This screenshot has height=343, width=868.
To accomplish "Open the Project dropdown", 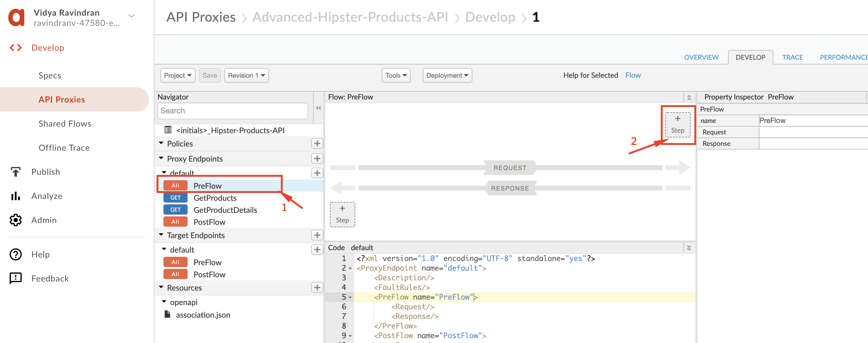I will pos(178,75).
